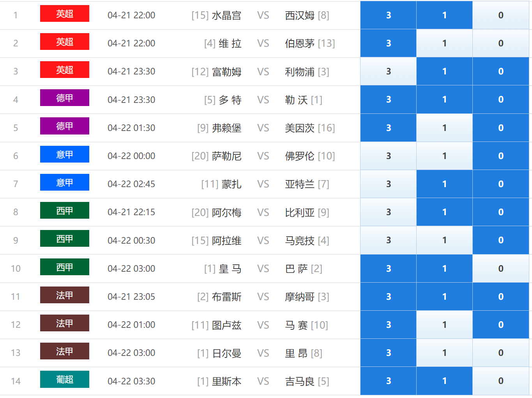Select the 1 option for 维拉 vs 伯恩茅
This screenshot has width=532, height=398.
[444, 43]
